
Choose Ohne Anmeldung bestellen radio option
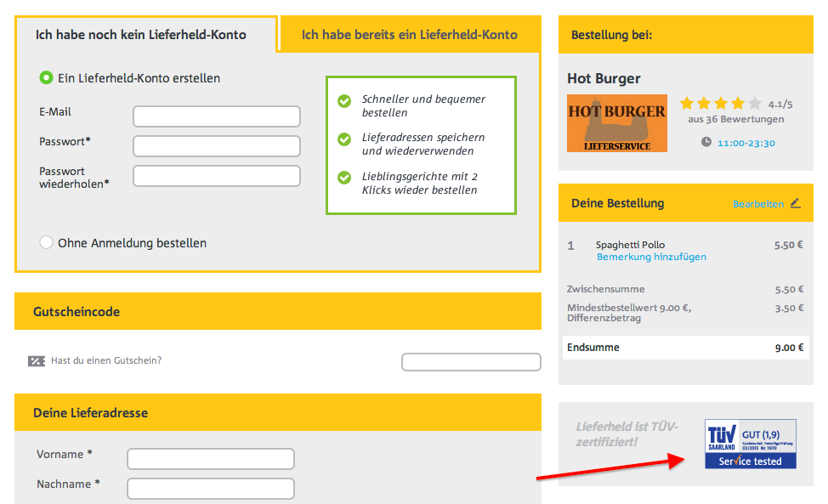pyautogui.click(x=47, y=243)
